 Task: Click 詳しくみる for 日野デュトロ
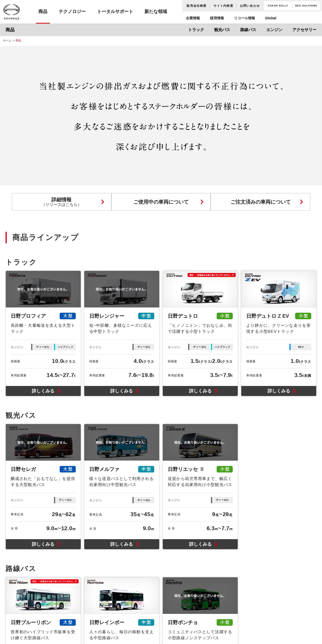200,391
